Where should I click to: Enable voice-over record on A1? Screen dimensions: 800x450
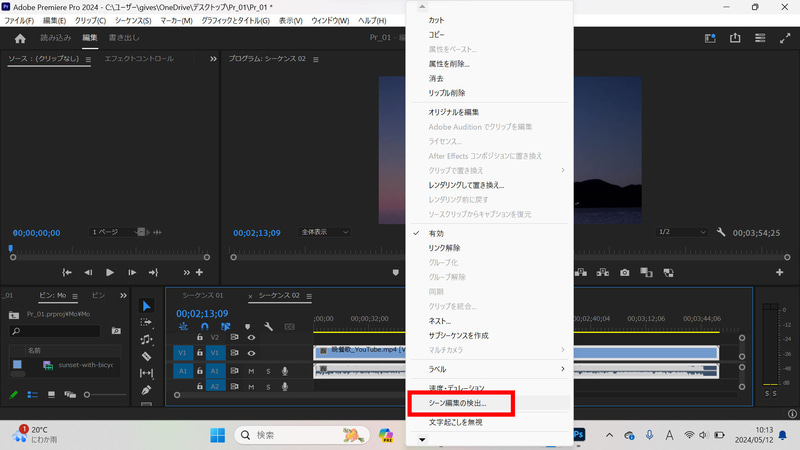coord(285,371)
